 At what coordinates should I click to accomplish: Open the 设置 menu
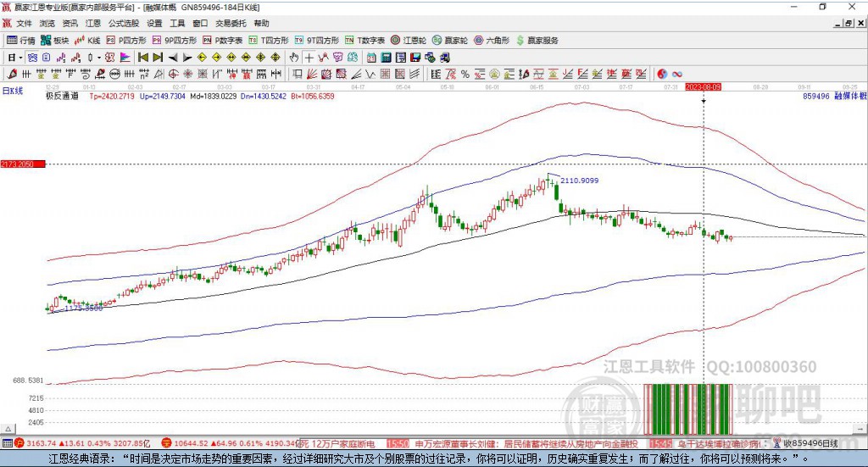(x=154, y=23)
